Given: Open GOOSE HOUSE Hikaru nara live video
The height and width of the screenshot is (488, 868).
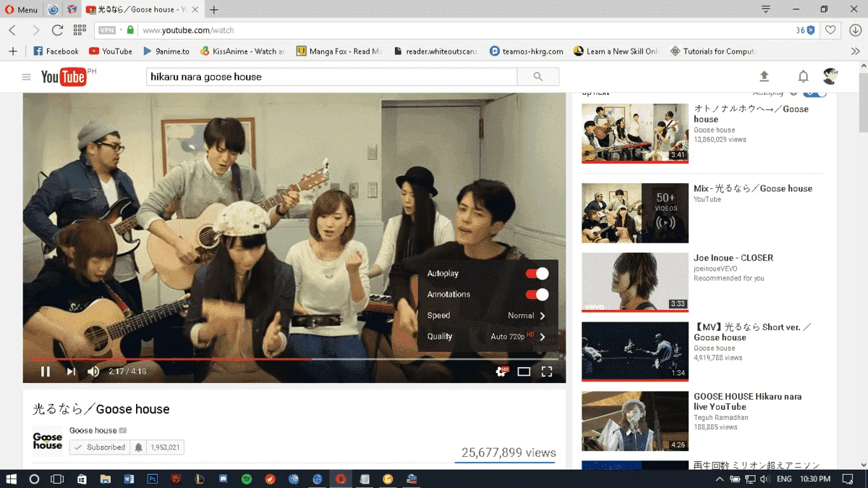Looking at the screenshot, I should [x=748, y=402].
